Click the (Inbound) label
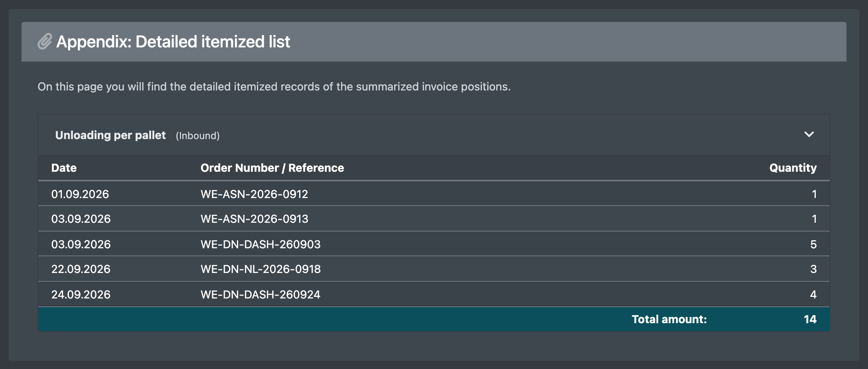The height and width of the screenshot is (369, 868). pos(198,136)
